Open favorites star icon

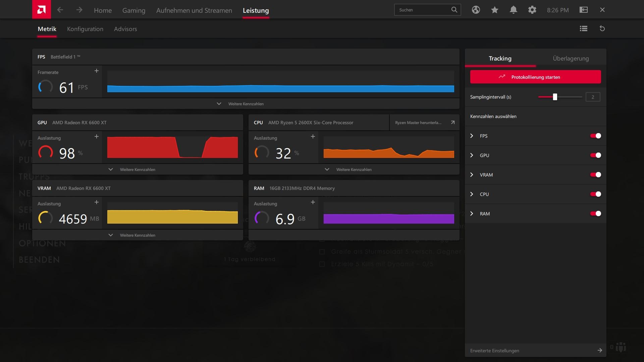(494, 10)
